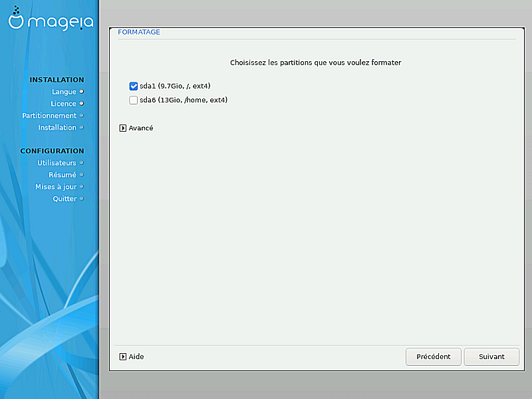
Task: Click the sda6 (13Gio, /home, ext4) label text
Action: click(184, 100)
